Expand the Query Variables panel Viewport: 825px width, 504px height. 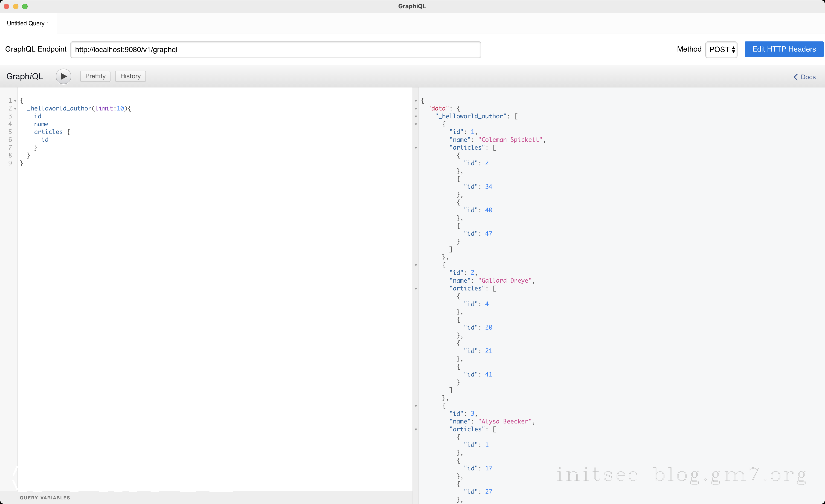coord(45,498)
